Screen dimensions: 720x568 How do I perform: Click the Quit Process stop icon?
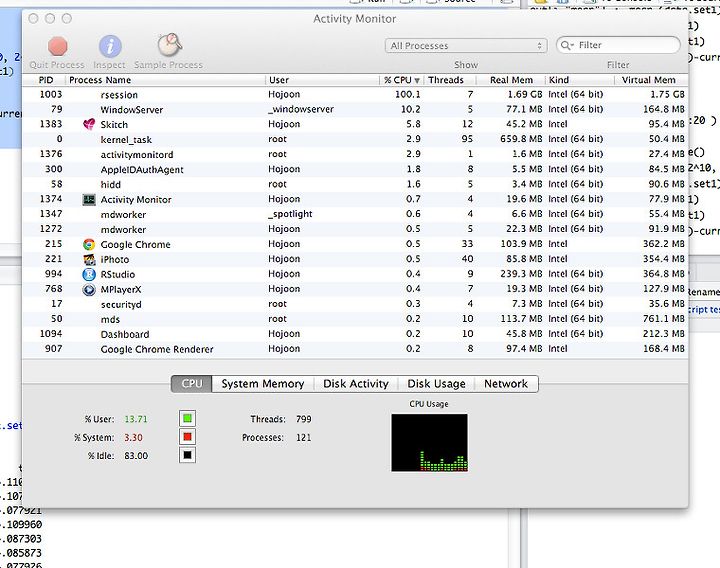57,46
